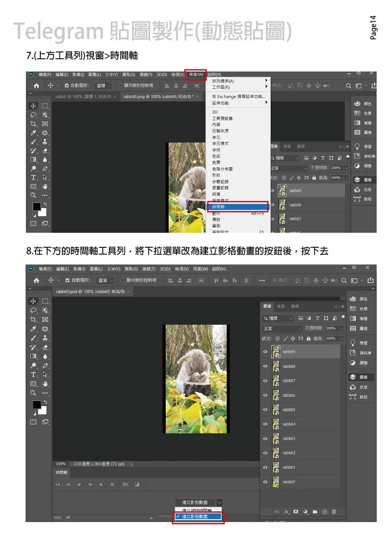Click the delete layer trash icon
Image resolution: width=392 pixels, height=554 pixels.
coord(334,512)
